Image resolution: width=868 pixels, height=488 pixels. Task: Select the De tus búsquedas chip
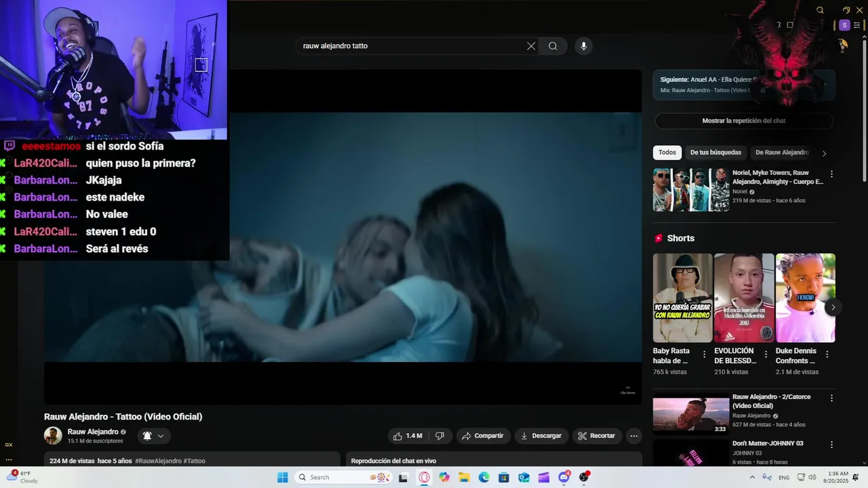pyautogui.click(x=716, y=152)
